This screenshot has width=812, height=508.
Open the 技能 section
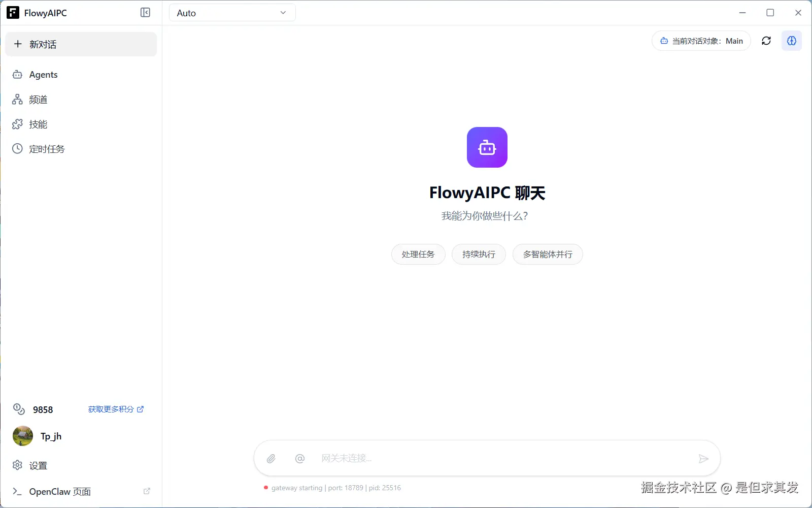click(x=38, y=124)
